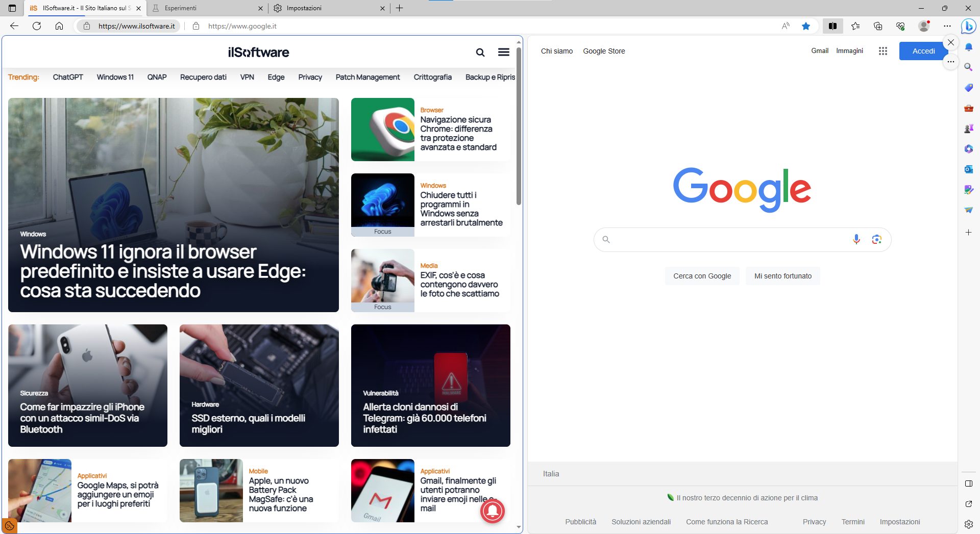The width and height of the screenshot is (980, 534).
Task: Click Google voice search microphone
Action: click(856, 239)
